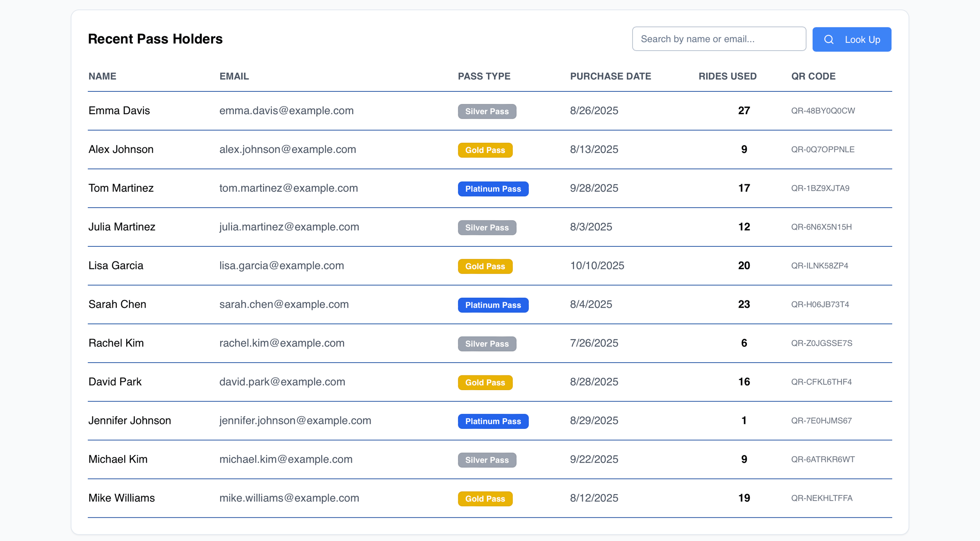Click QR code QR-6ATRKR6WT
980x541 pixels.
click(x=822, y=459)
